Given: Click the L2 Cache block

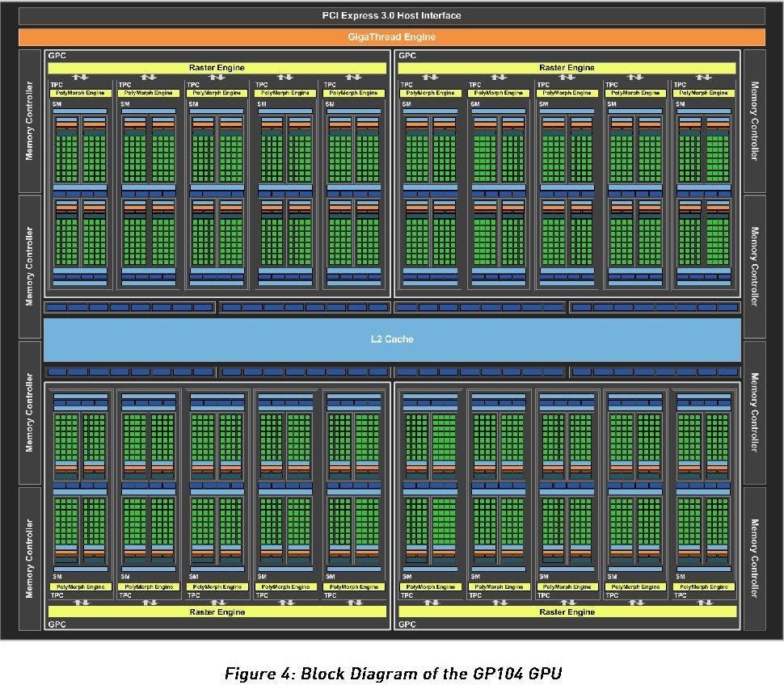Looking at the screenshot, I should point(392,339).
